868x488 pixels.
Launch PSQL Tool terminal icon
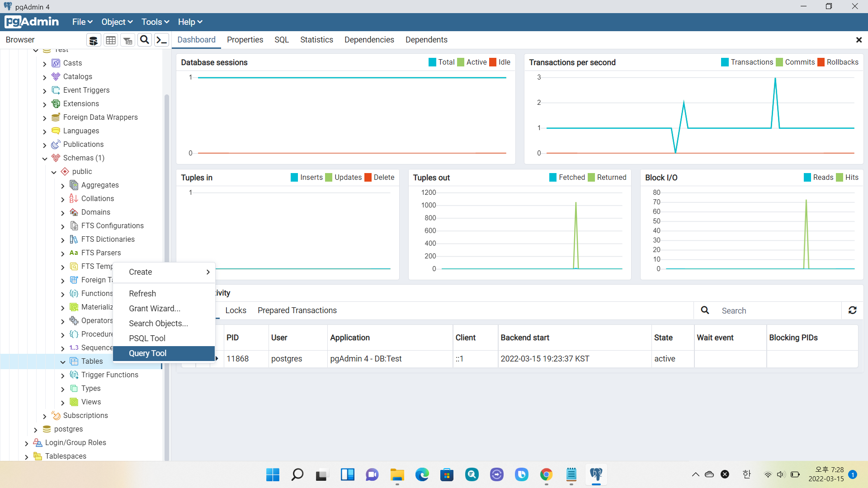coord(161,40)
